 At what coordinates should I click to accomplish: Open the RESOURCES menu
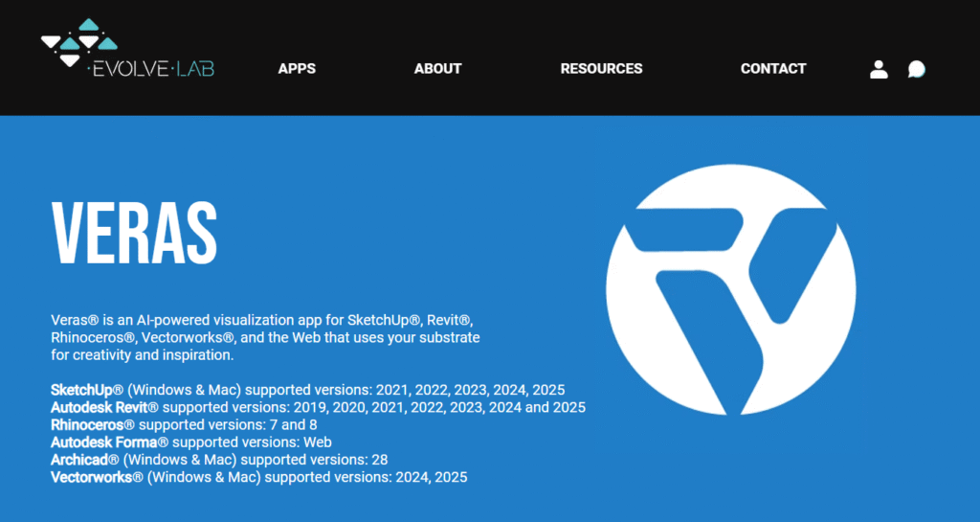[601, 69]
